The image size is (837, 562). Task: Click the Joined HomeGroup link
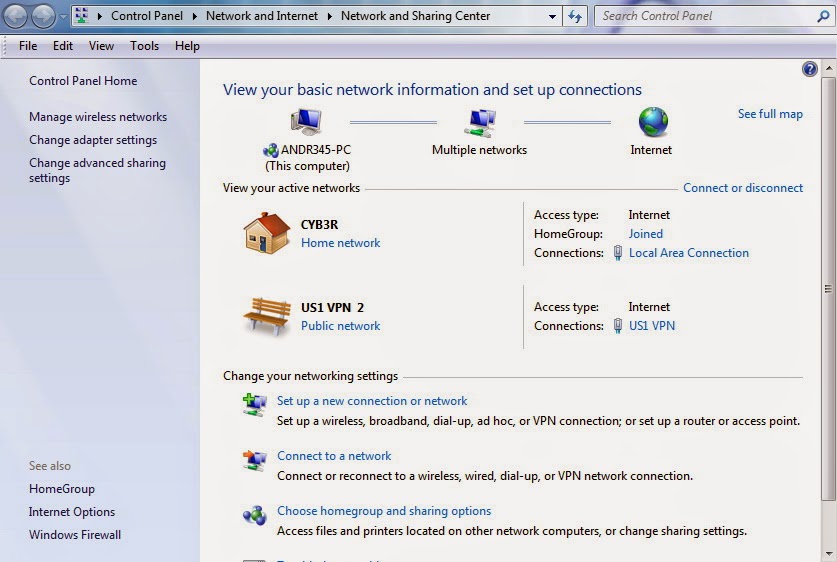645,234
